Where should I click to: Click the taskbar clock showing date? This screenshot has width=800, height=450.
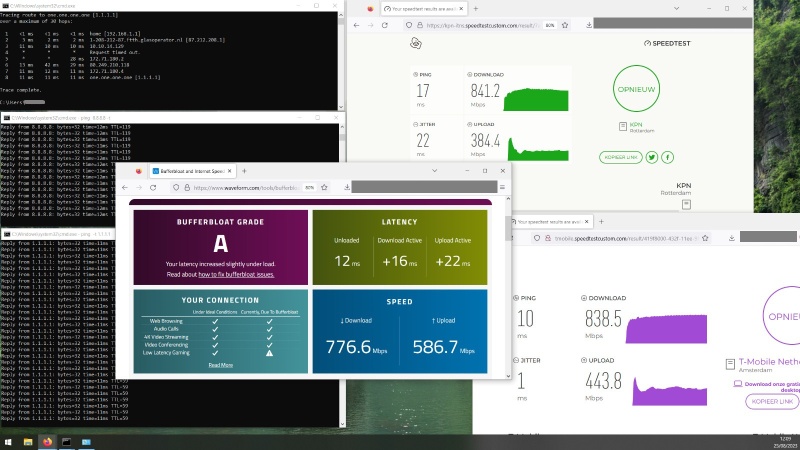pyautogui.click(x=785, y=442)
